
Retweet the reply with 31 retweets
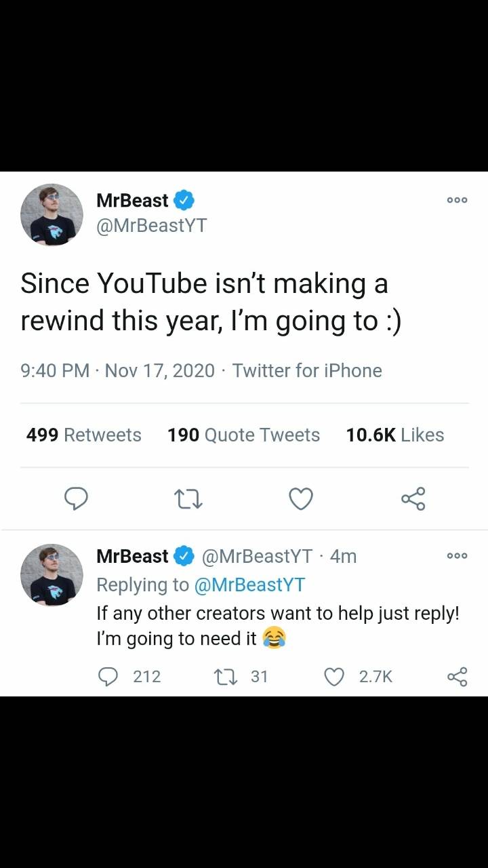point(222,676)
